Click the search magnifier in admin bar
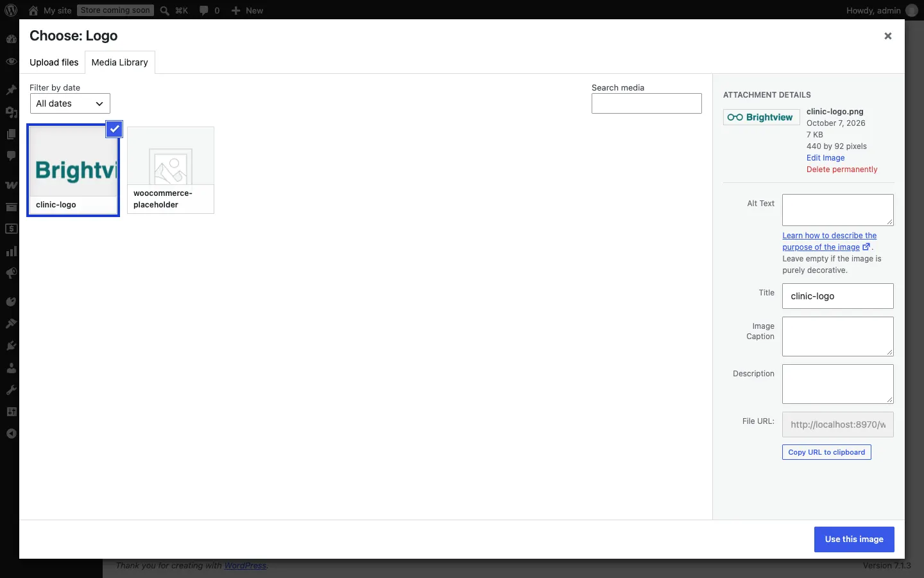This screenshot has width=924, height=578. 165,10
